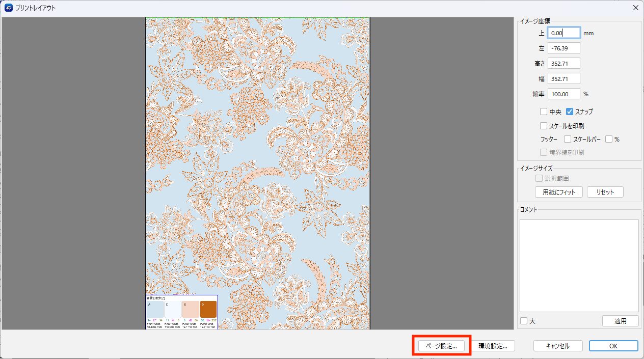
Task: Click the 縮率 scale percentage field
Action: pyautogui.click(x=564, y=94)
